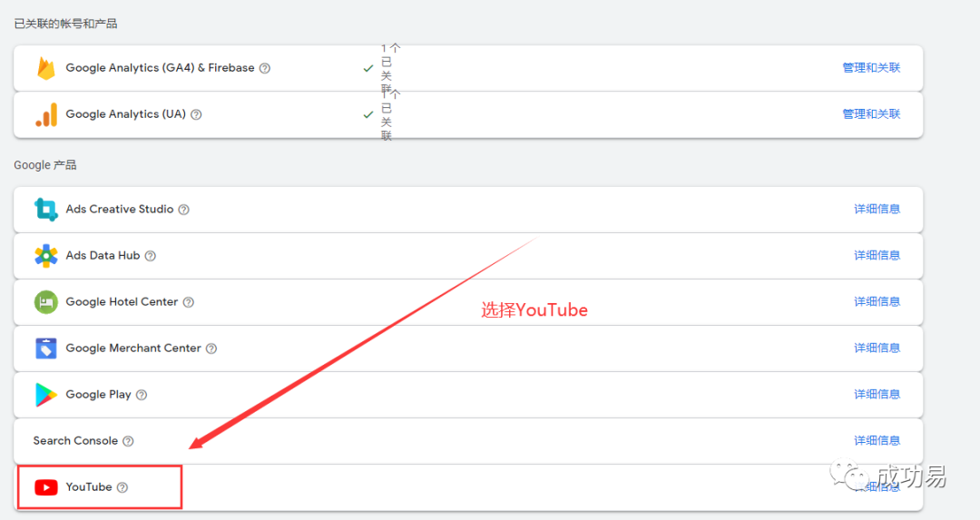
Task: Open 详细信息 for Google Play
Action: tap(877, 394)
